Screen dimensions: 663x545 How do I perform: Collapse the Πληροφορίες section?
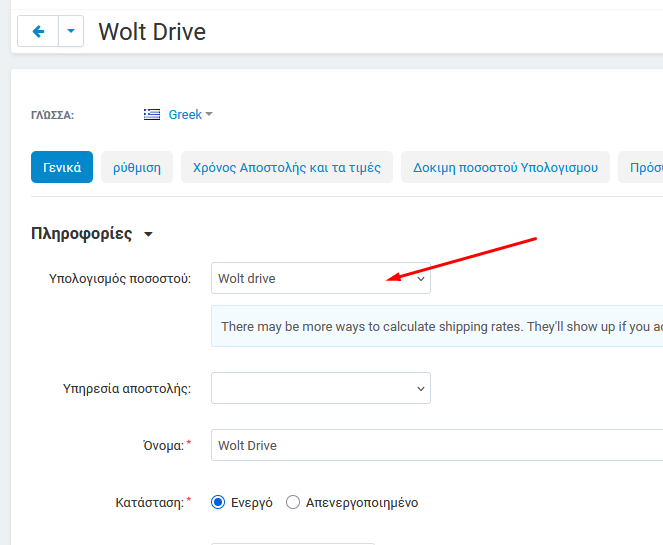92,234
